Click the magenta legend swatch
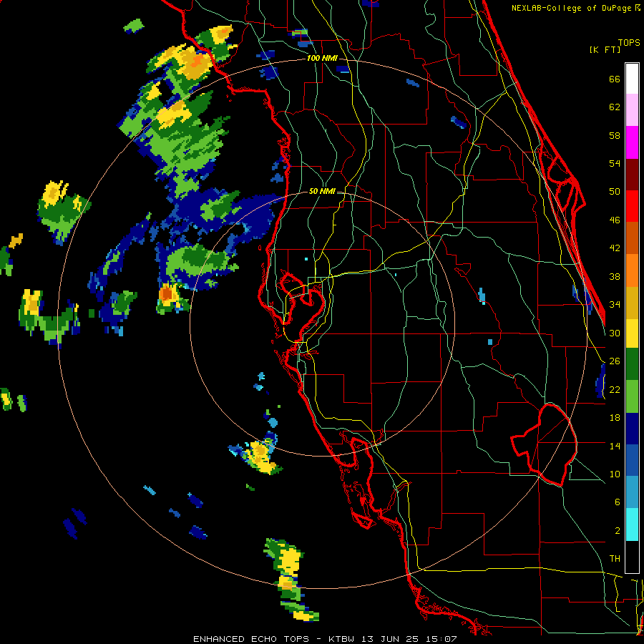Image resolution: width=644 pixels, height=644 pixels. coord(632,142)
